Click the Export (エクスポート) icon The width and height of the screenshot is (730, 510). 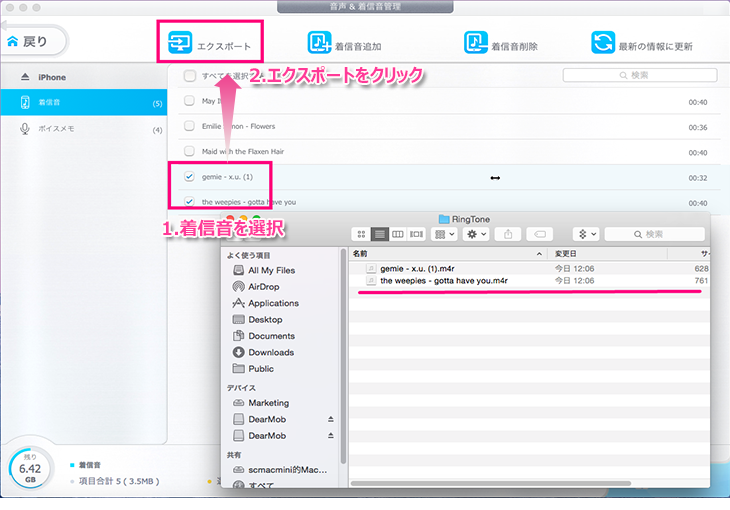180,43
